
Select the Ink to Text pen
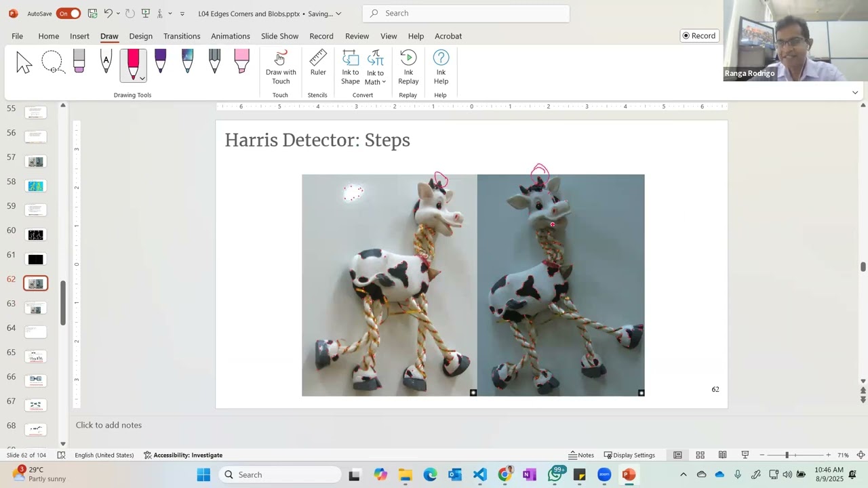pos(106,62)
